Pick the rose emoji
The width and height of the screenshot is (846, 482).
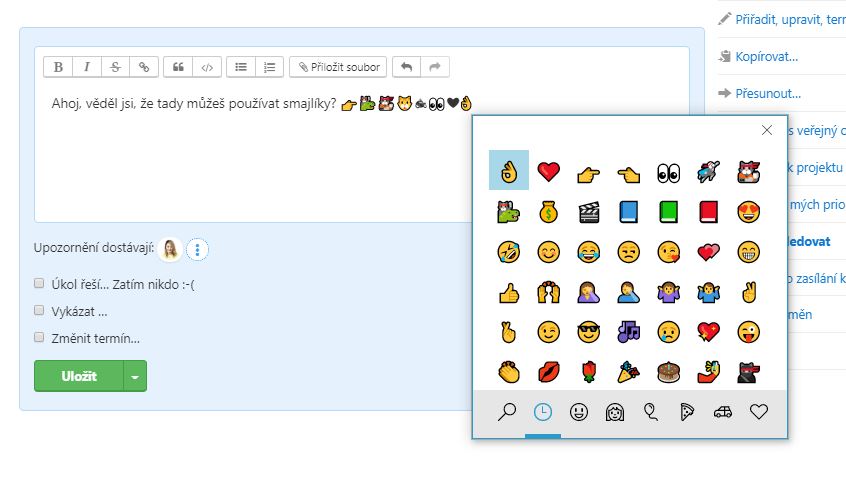[589, 372]
